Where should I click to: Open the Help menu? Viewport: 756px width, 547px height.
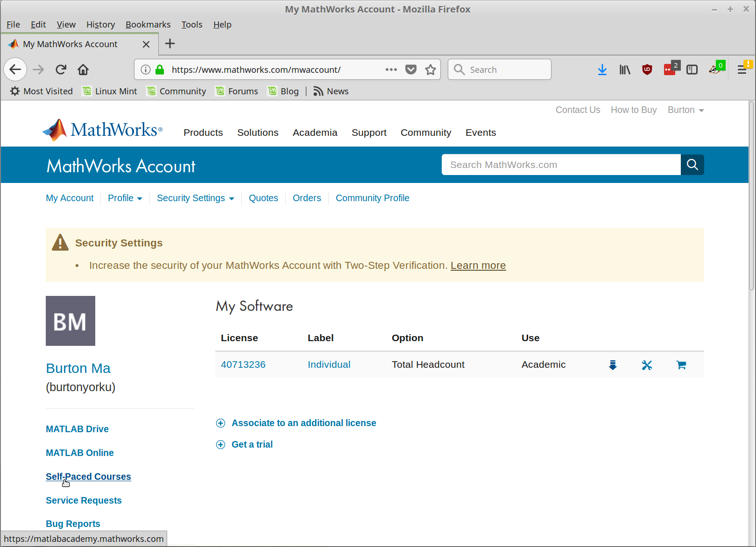(222, 24)
